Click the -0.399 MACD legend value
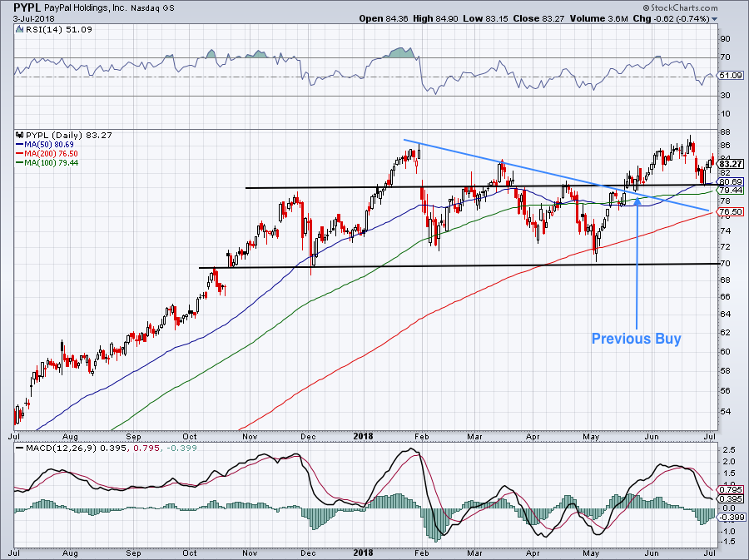 [181, 448]
